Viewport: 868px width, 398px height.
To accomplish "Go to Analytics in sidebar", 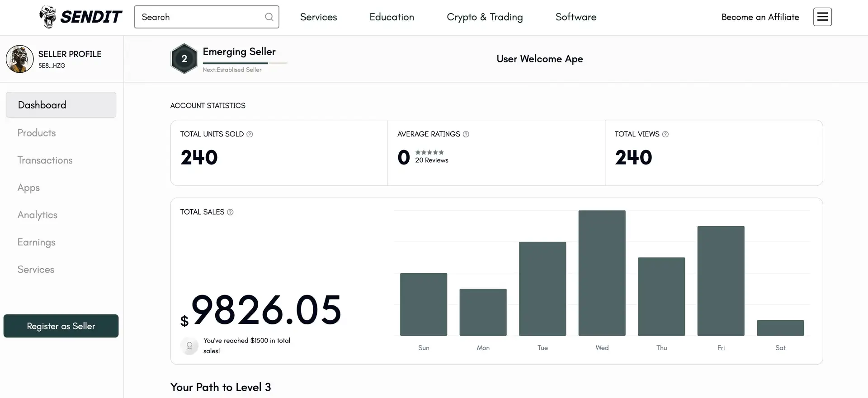I will 38,215.
